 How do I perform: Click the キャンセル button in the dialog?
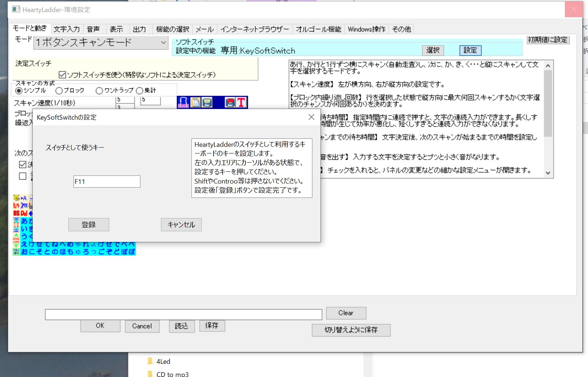point(181,225)
